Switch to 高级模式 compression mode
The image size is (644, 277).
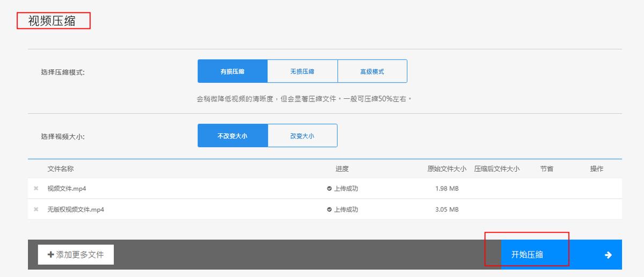pyautogui.click(x=372, y=71)
